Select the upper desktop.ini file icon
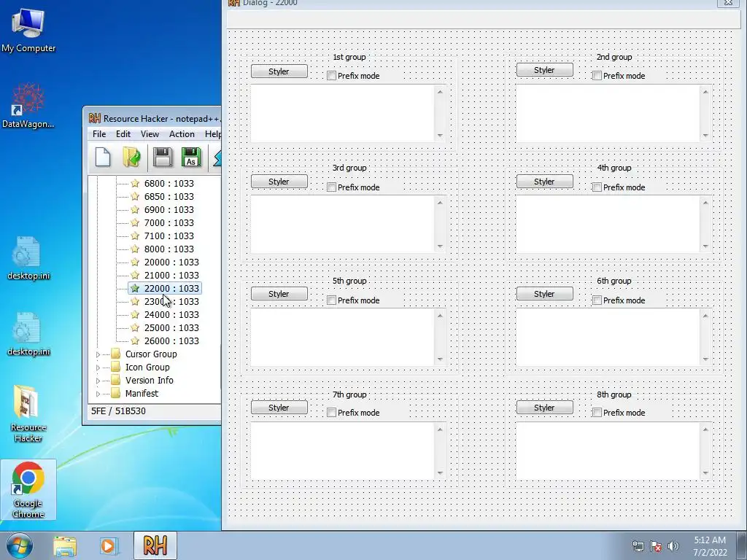The width and height of the screenshot is (747, 560). click(28, 258)
